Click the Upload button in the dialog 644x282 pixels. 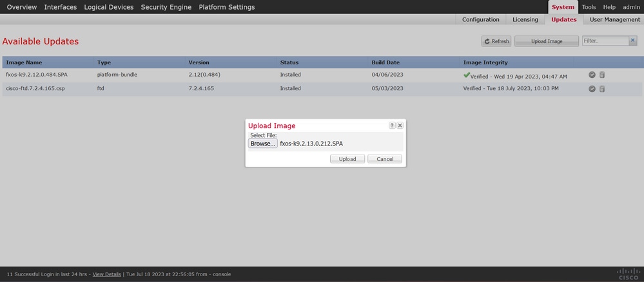coord(347,159)
